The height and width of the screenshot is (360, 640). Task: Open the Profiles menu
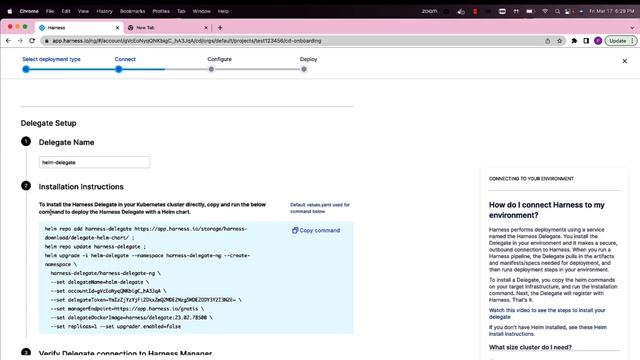pos(161,11)
